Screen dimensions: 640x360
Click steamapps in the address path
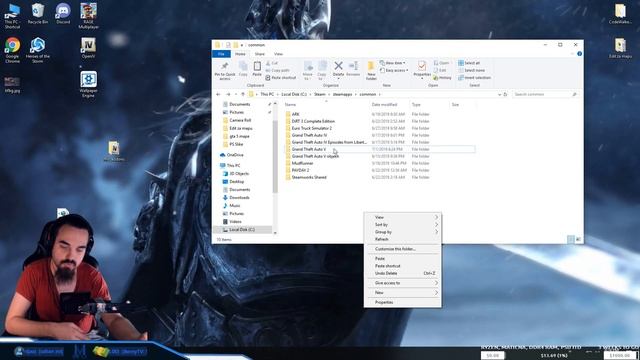coord(342,94)
